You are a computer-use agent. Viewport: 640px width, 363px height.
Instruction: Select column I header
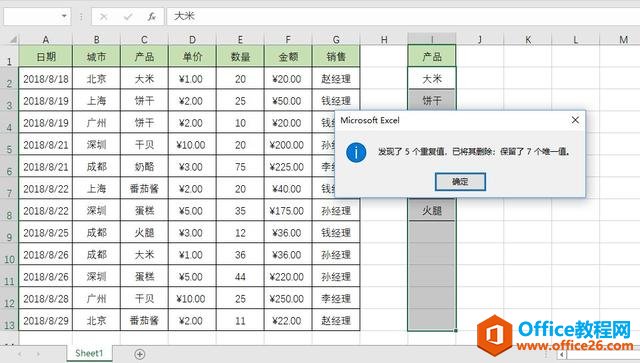pos(432,39)
